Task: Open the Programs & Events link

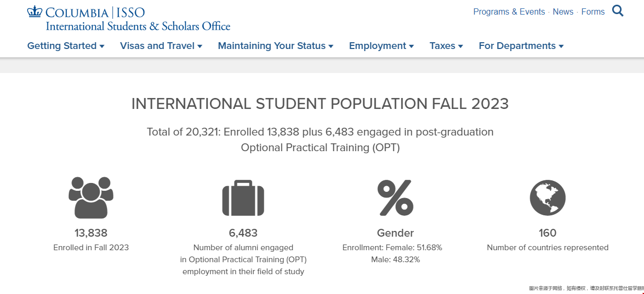Action: [x=509, y=11]
